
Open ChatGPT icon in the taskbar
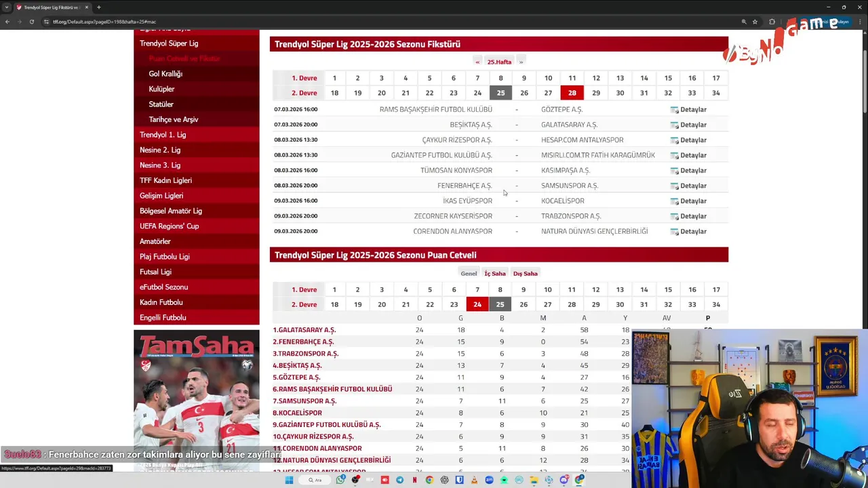pyautogui.click(x=445, y=480)
